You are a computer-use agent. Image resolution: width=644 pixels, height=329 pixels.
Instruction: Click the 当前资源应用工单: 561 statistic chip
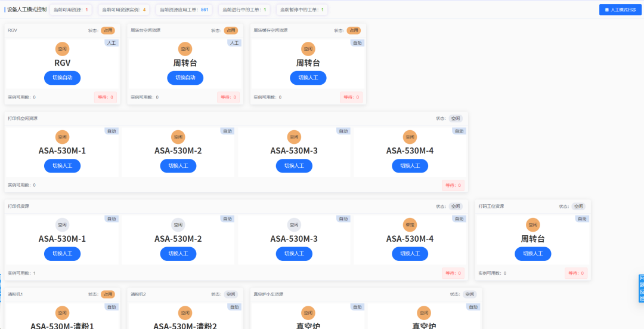(184, 10)
